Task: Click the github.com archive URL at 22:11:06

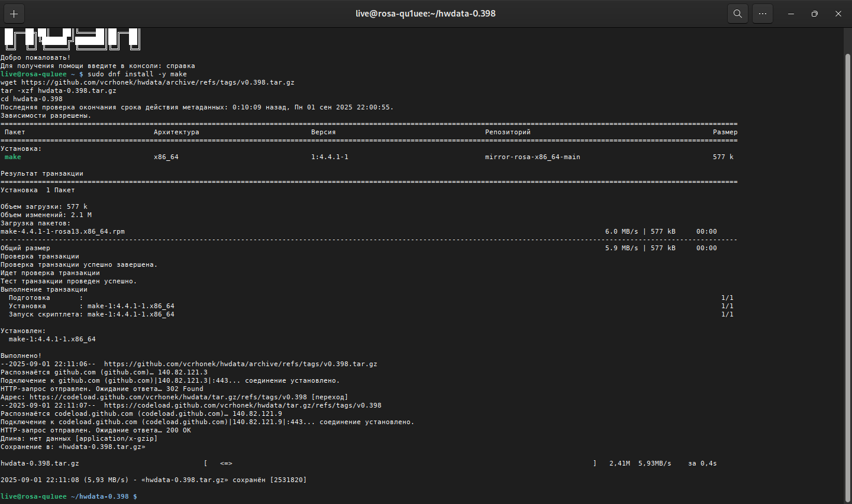Action: [x=240, y=364]
